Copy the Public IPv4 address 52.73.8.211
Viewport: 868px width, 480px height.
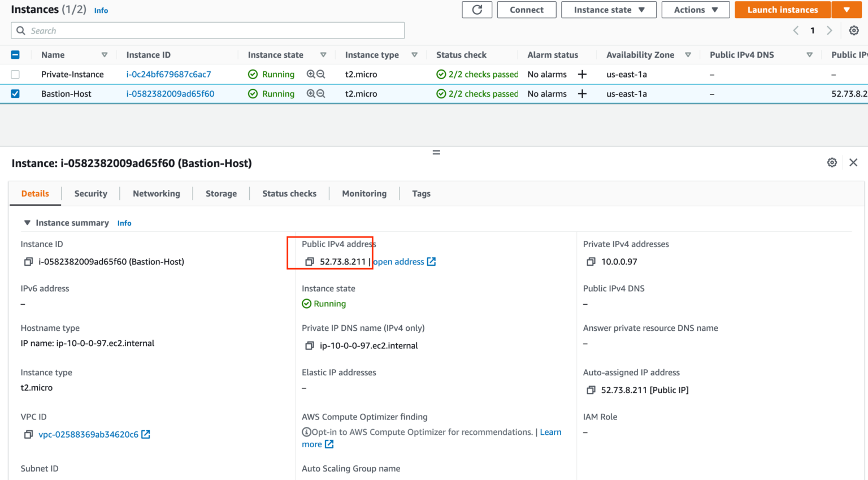point(309,261)
